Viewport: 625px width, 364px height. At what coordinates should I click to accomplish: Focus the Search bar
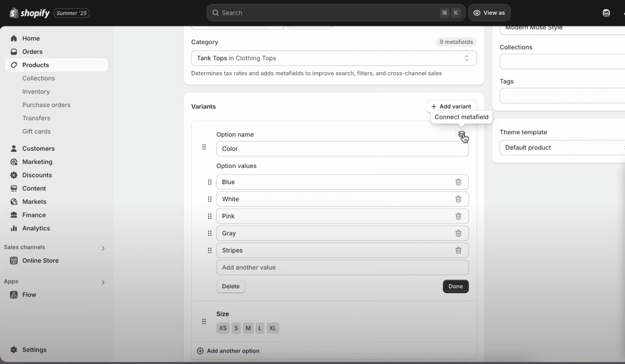pyautogui.click(x=336, y=13)
